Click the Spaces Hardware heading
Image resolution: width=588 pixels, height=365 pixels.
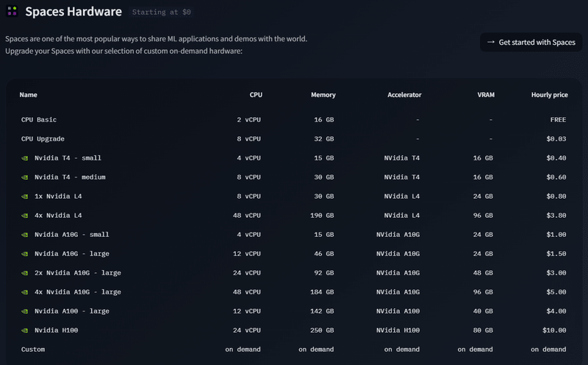pos(73,12)
